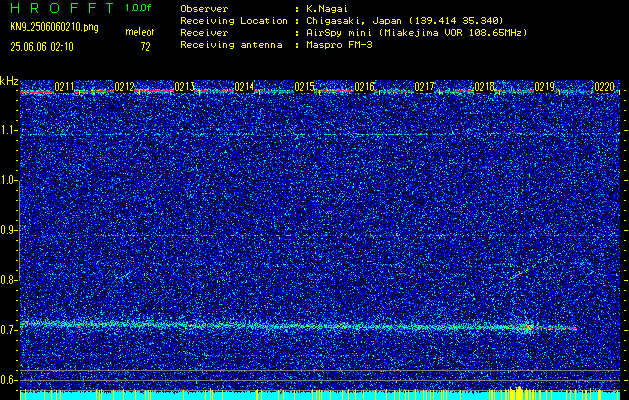Click the 'Receiving antenna' field label

pyautogui.click(x=231, y=45)
